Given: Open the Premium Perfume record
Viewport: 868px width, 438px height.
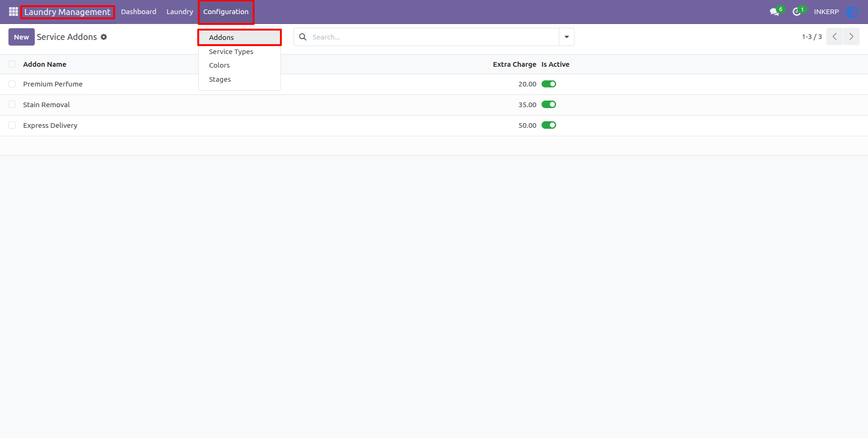Looking at the screenshot, I should (53, 84).
